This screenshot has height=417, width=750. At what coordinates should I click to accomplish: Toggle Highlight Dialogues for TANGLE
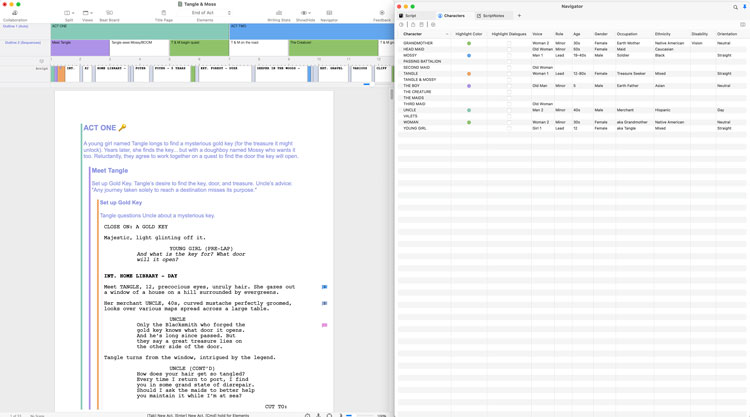(509, 74)
